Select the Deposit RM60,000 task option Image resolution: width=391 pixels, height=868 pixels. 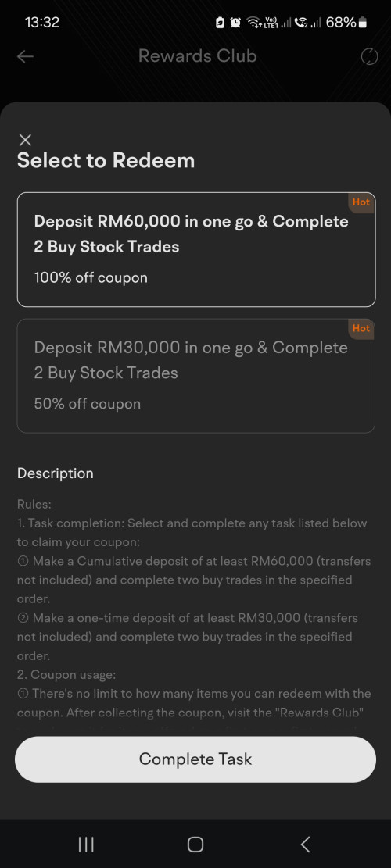[196, 250]
